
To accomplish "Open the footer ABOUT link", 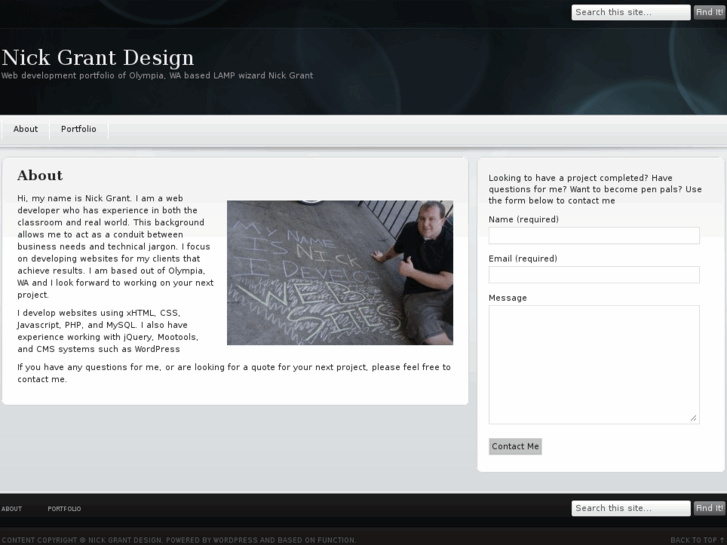I will [x=12, y=509].
